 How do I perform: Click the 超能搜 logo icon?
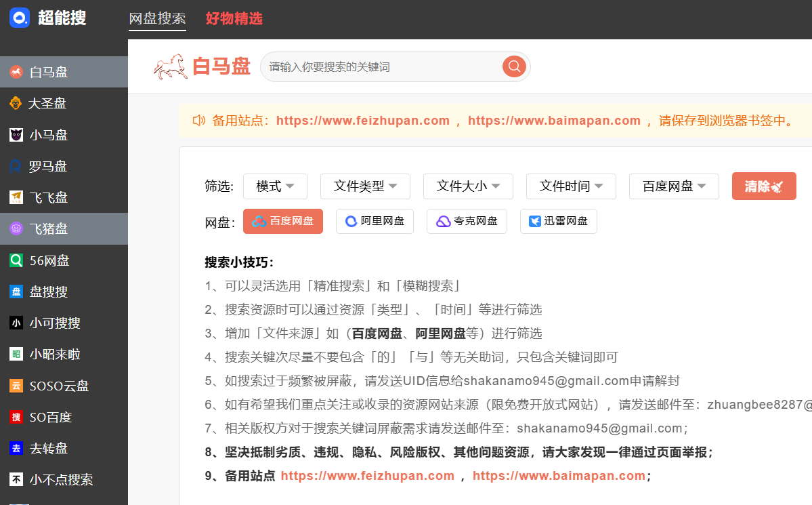click(x=20, y=18)
